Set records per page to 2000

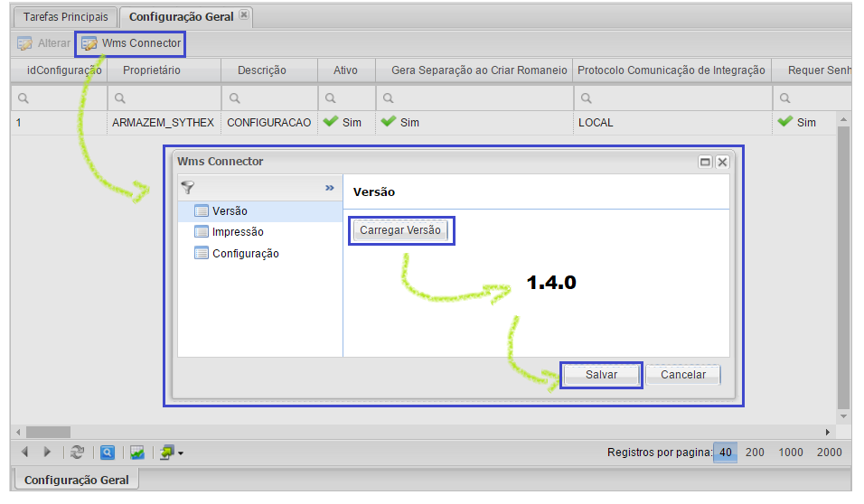pos(830,453)
